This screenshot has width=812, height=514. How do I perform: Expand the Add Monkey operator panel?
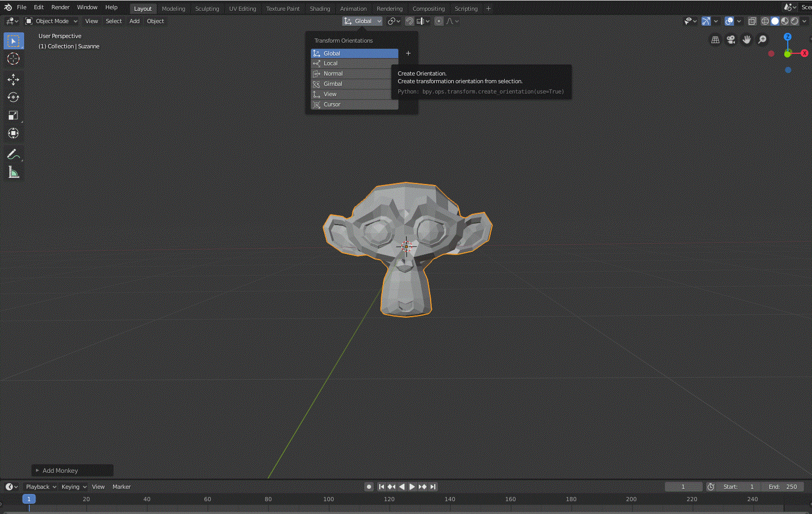[x=72, y=470]
